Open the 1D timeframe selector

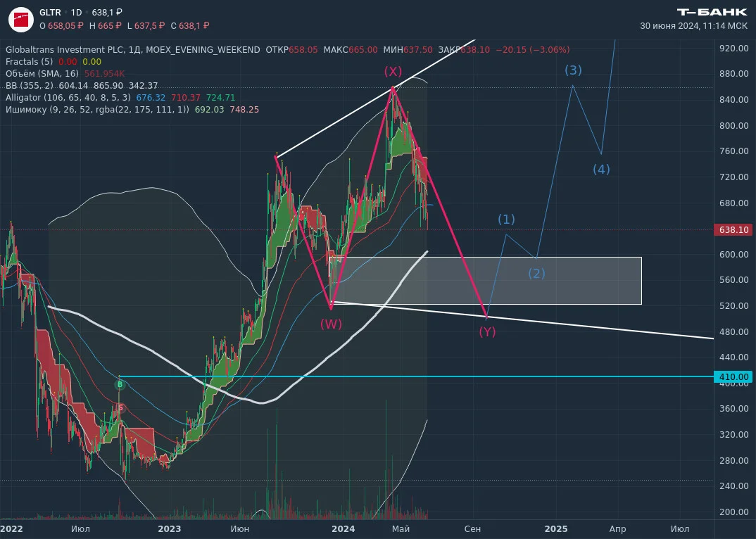pyautogui.click(x=76, y=13)
